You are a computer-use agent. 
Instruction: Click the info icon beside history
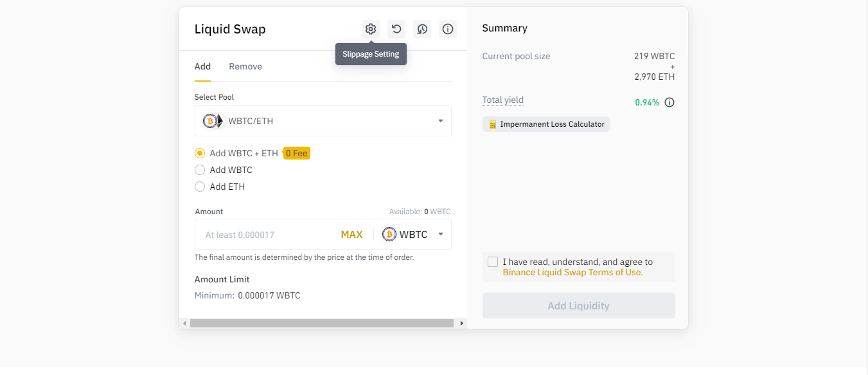click(448, 29)
